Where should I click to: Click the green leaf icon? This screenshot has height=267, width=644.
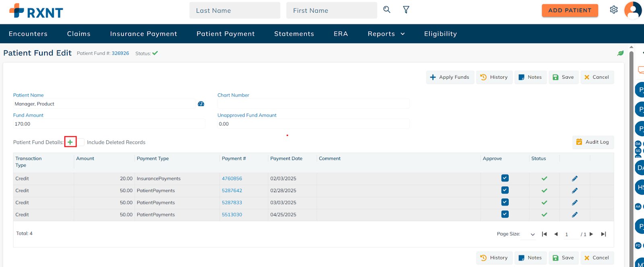[x=620, y=53]
